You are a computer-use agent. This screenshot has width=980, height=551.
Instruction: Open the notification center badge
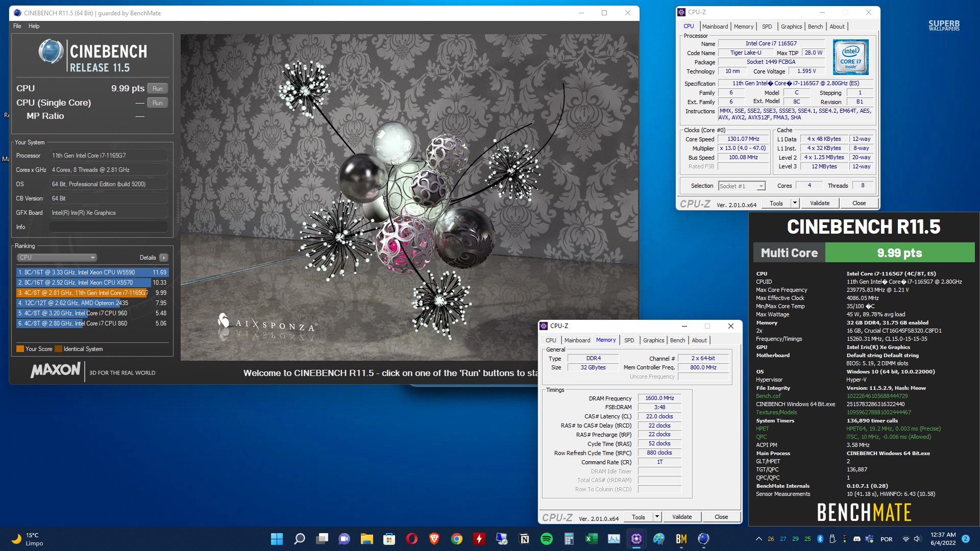966,539
